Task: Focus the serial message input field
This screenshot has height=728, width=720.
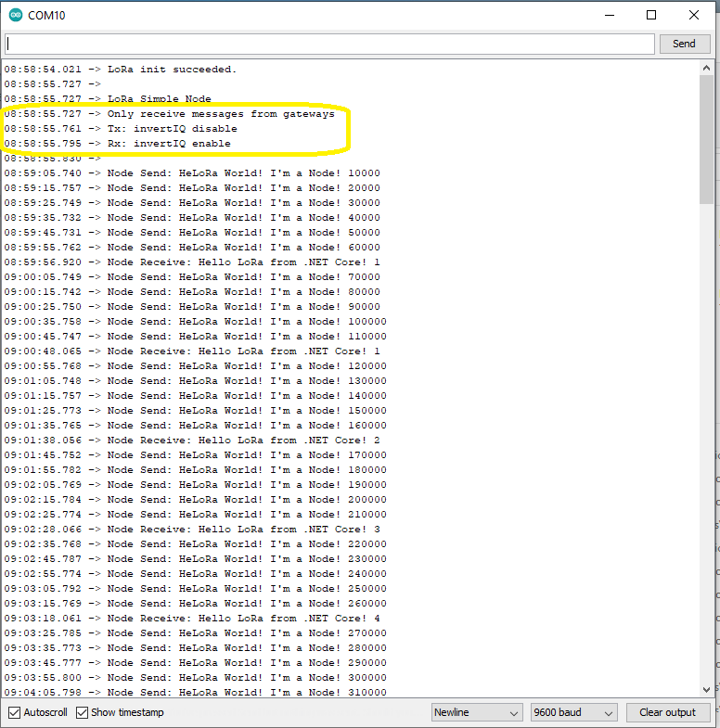Action: pyautogui.click(x=329, y=44)
